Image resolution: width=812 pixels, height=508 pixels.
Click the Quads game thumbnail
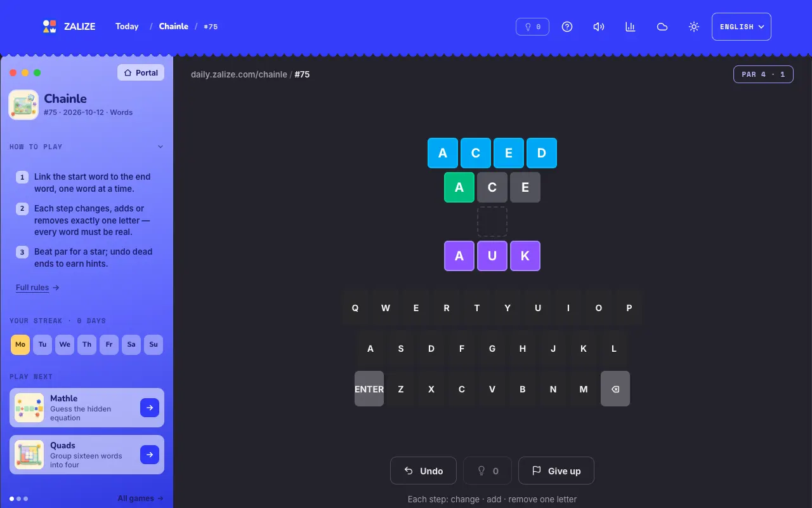[29, 455]
